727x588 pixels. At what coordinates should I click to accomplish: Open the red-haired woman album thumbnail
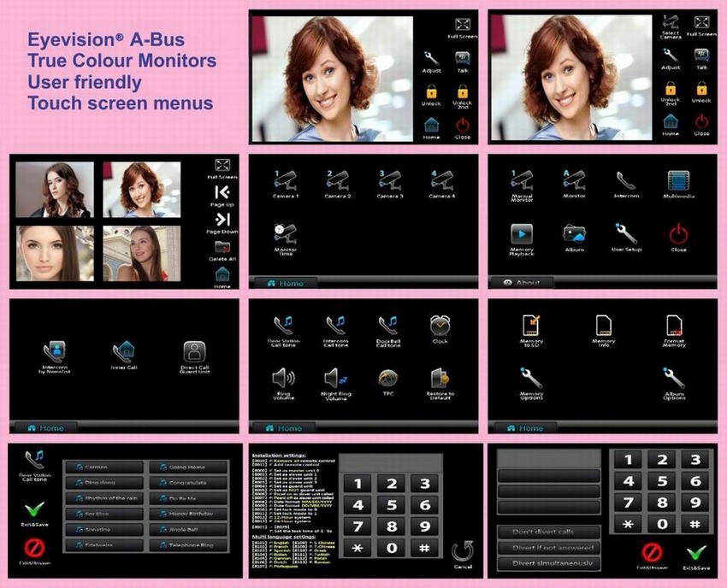(x=141, y=190)
